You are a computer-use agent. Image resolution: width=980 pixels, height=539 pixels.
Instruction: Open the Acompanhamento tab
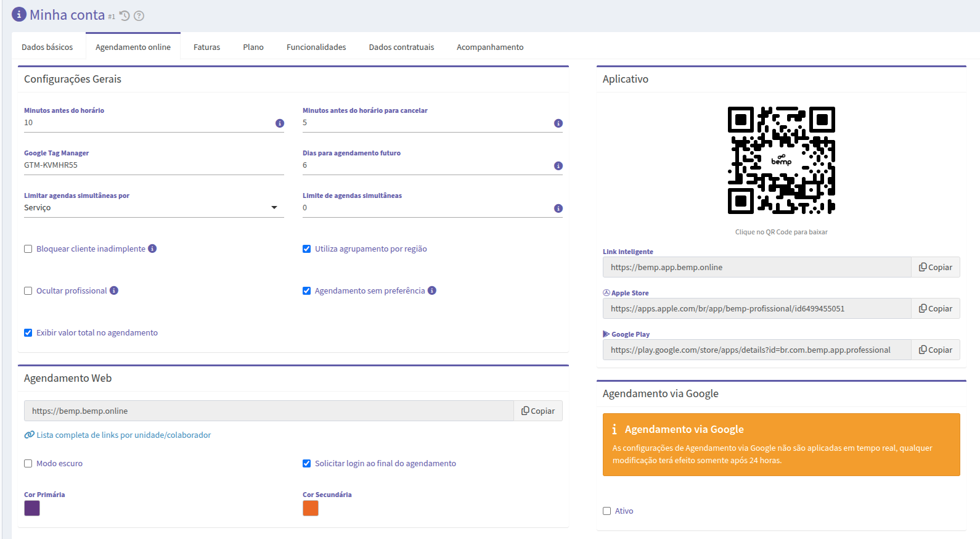point(490,47)
